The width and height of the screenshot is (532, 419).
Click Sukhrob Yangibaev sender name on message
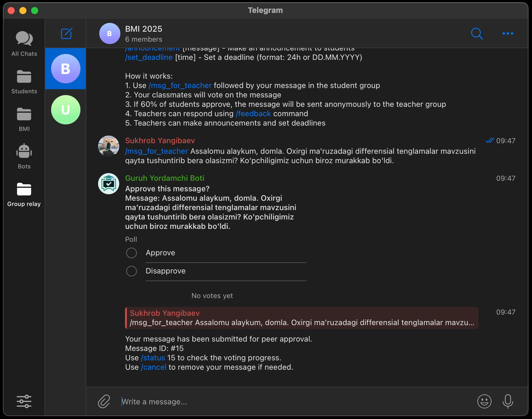(x=160, y=141)
